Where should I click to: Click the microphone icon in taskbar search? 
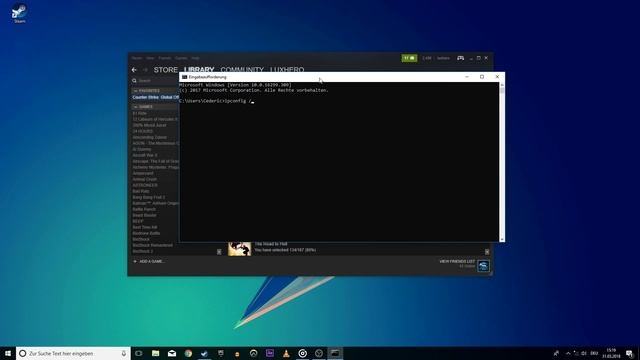124,353
